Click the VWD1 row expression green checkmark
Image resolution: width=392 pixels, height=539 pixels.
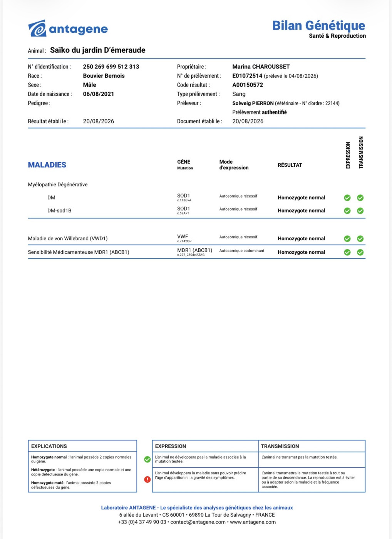click(x=347, y=239)
